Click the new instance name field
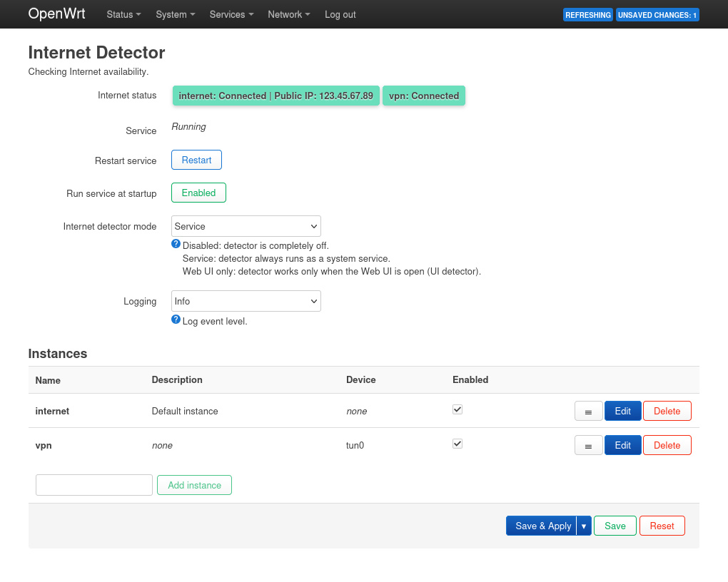This screenshot has height=582, width=728. click(x=94, y=486)
